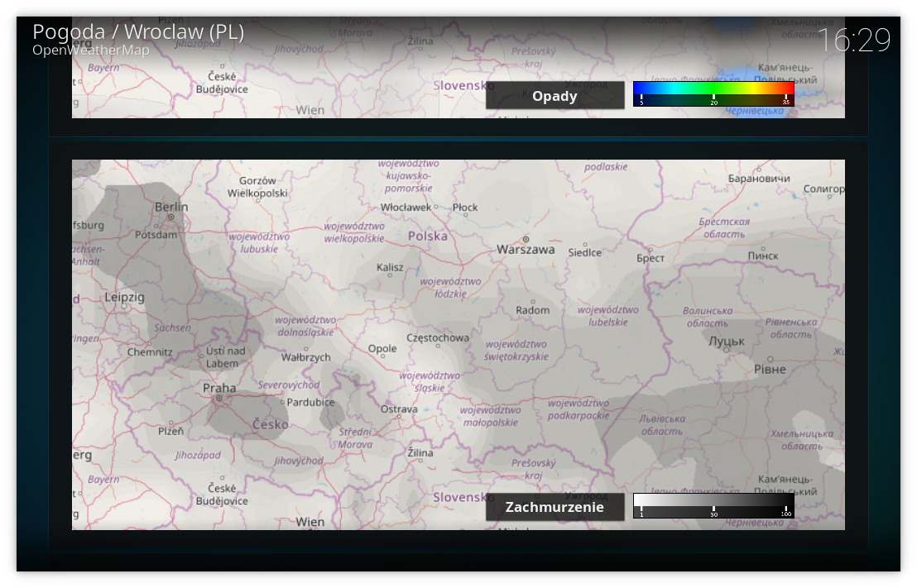917x588 pixels.
Task: Select the Pogoda / Wroclaw (PL) heading
Action: click(x=138, y=31)
